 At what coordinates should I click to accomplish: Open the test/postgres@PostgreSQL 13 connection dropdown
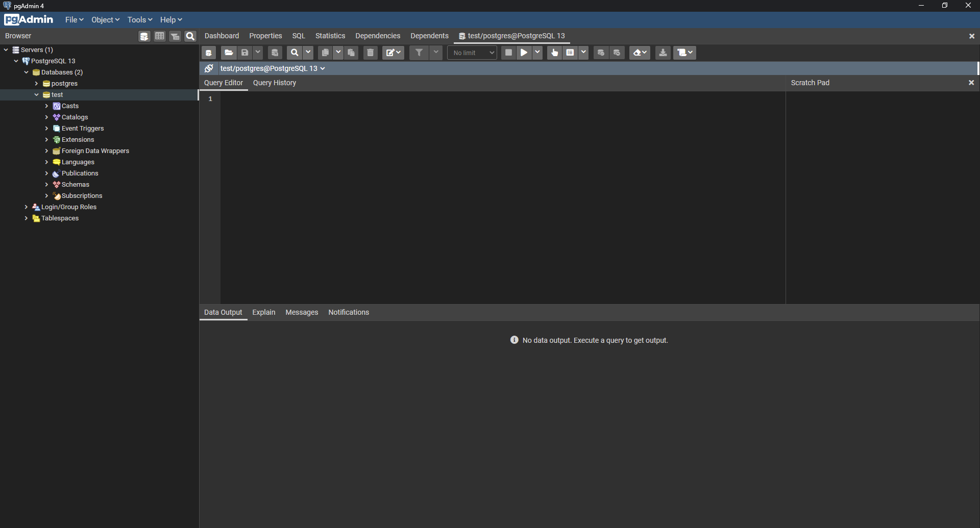(273, 68)
